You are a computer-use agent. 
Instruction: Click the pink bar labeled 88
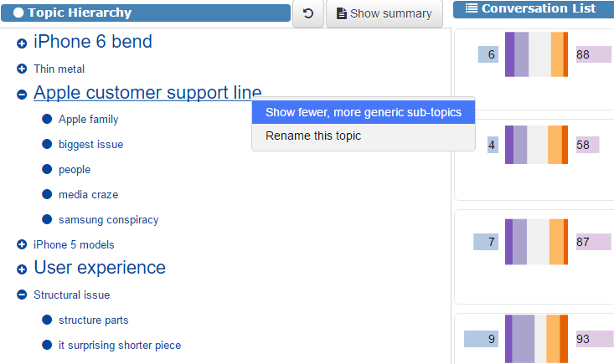tap(593, 54)
